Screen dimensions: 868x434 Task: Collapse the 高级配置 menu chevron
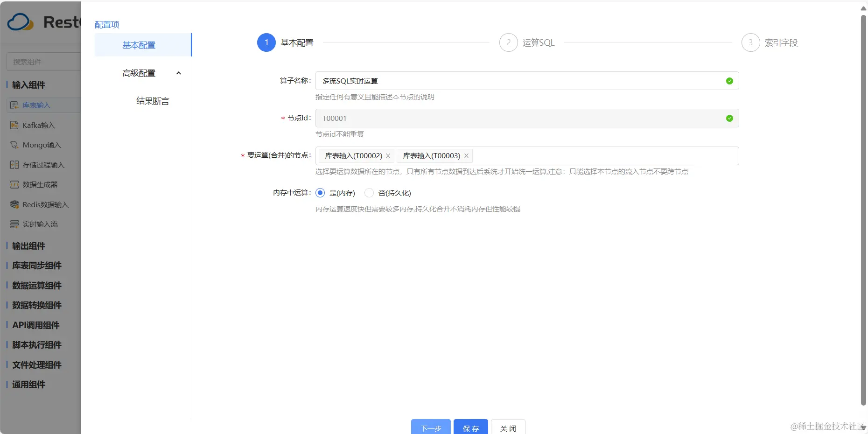178,73
